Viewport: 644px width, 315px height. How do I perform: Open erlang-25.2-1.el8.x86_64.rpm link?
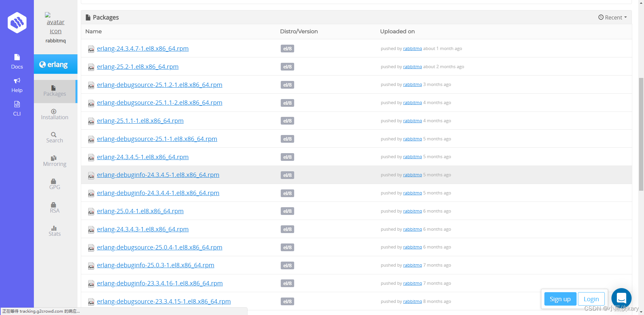(138, 67)
